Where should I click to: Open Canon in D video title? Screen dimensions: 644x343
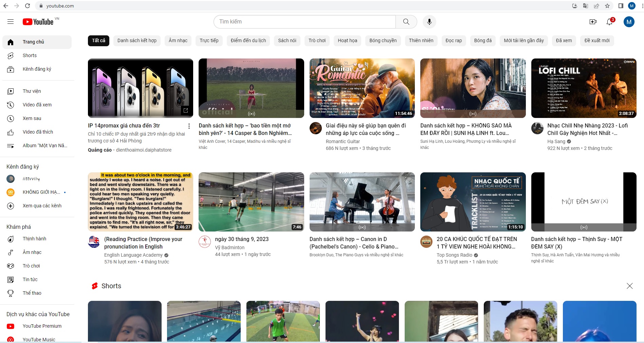pyautogui.click(x=354, y=243)
